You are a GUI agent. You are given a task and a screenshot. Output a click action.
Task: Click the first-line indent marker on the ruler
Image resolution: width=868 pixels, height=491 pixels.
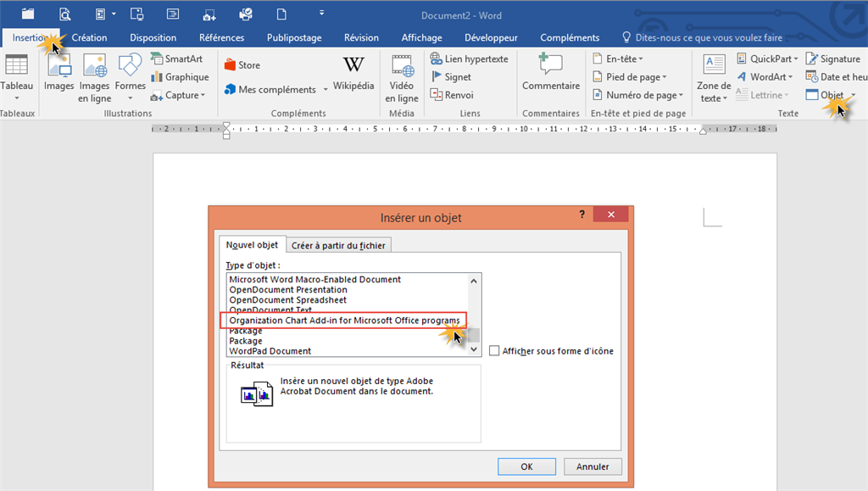(226, 126)
